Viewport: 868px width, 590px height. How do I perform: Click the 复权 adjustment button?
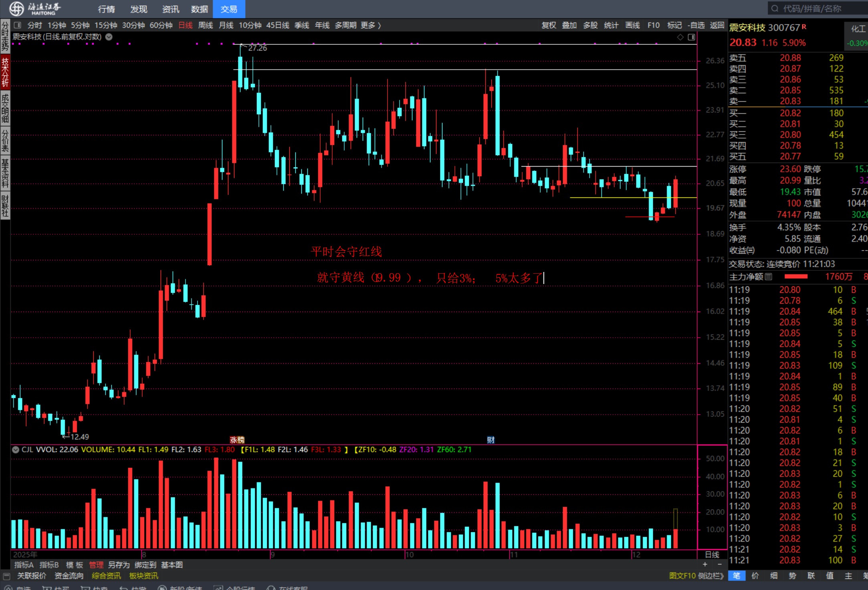(549, 25)
